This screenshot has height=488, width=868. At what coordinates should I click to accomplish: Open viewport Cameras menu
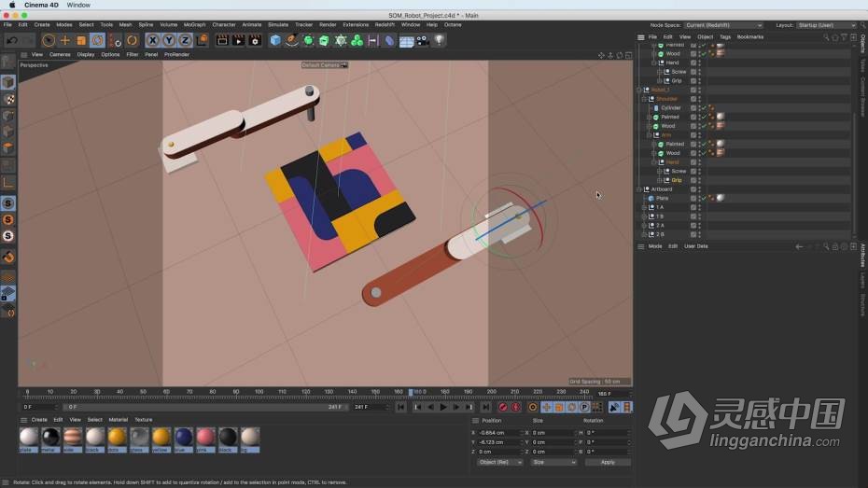click(60, 55)
